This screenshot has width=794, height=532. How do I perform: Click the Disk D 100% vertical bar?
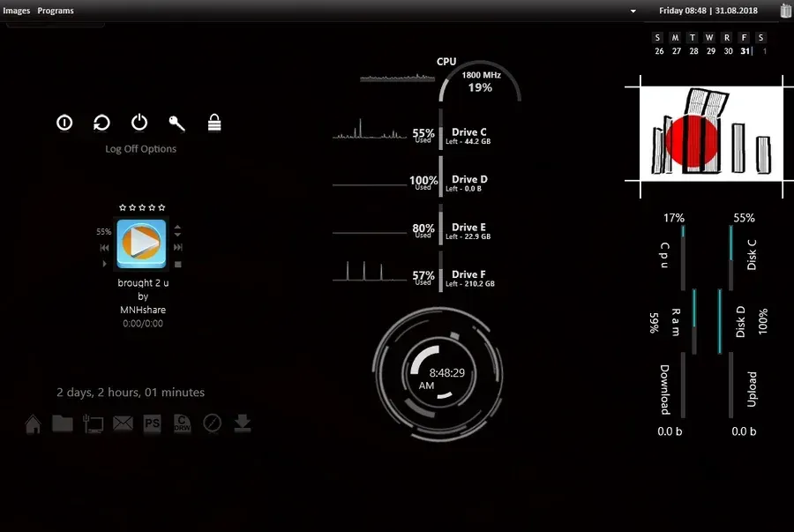(720, 321)
